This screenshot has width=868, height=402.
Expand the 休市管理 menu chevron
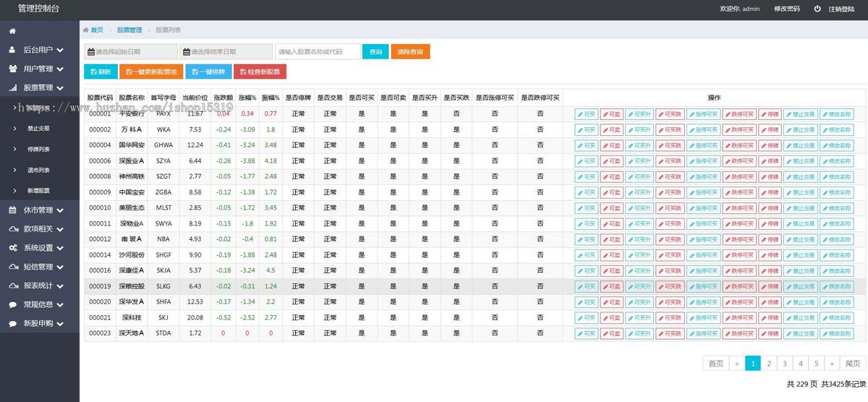coord(60,211)
